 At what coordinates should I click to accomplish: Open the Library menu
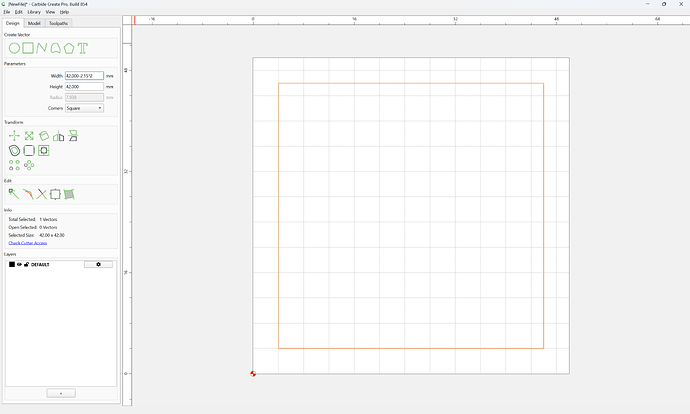pyautogui.click(x=34, y=12)
